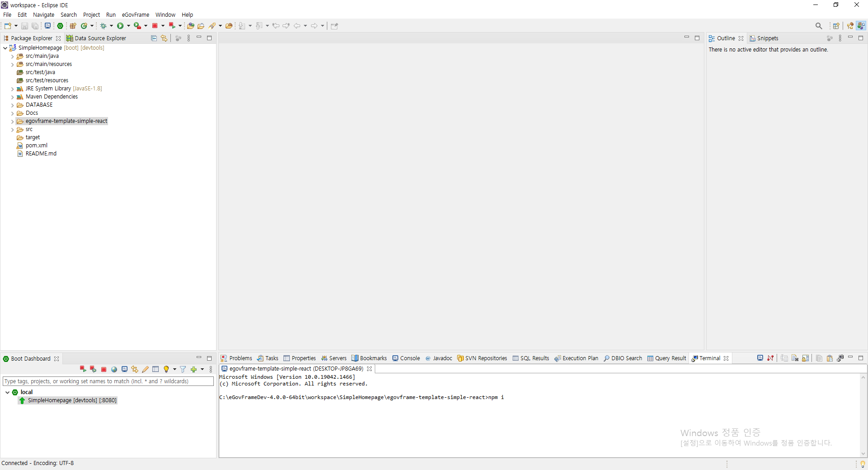The width and height of the screenshot is (868, 470).
Task: Click the Boot Dashboard tag filter field
Action: coord(108,381)
